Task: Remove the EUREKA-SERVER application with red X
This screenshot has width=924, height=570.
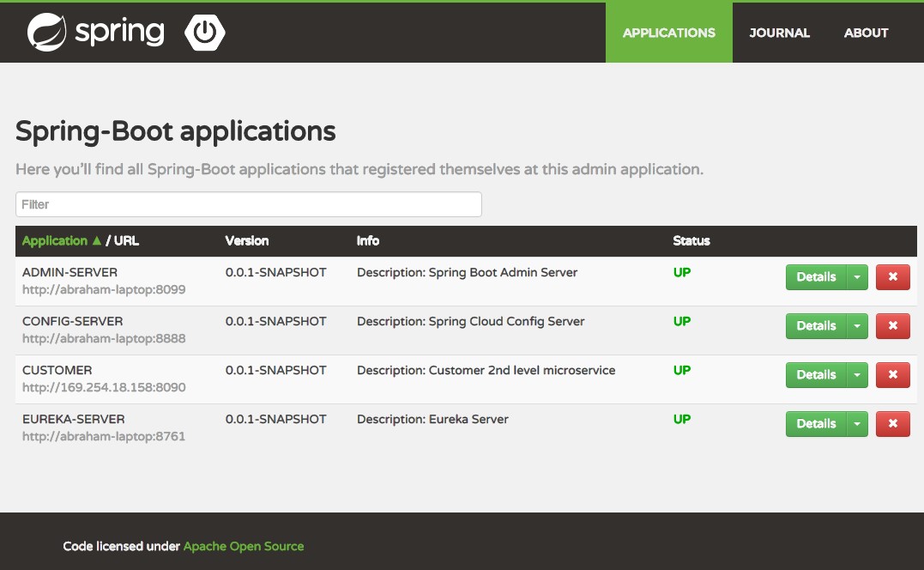Action: click(x=893, y=424)
